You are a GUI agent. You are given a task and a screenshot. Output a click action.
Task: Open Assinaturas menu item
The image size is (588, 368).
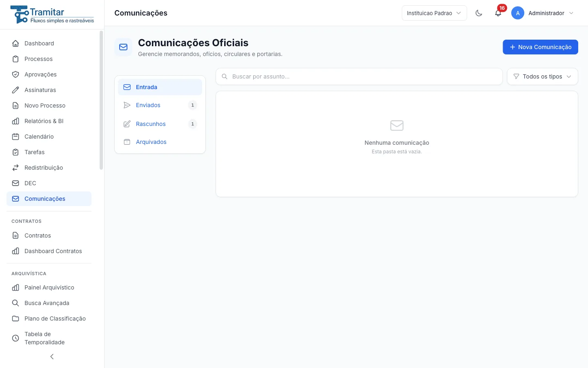(x=49, y=90)
